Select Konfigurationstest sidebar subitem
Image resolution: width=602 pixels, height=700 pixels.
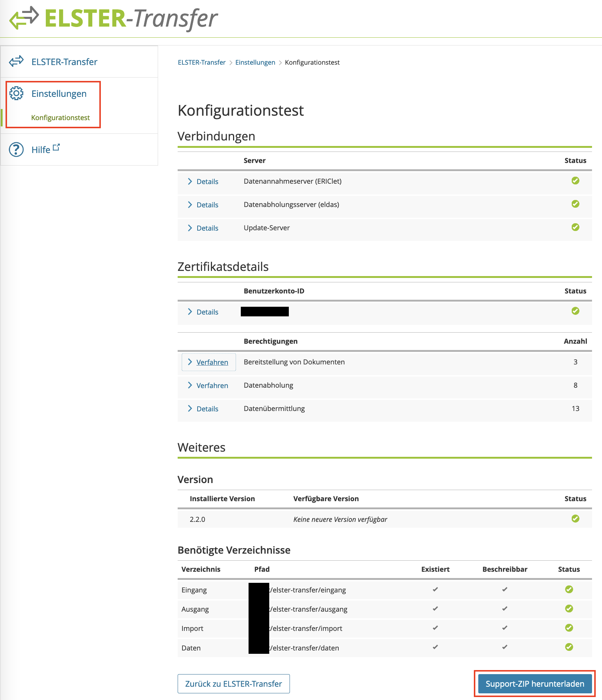point(61,118)
